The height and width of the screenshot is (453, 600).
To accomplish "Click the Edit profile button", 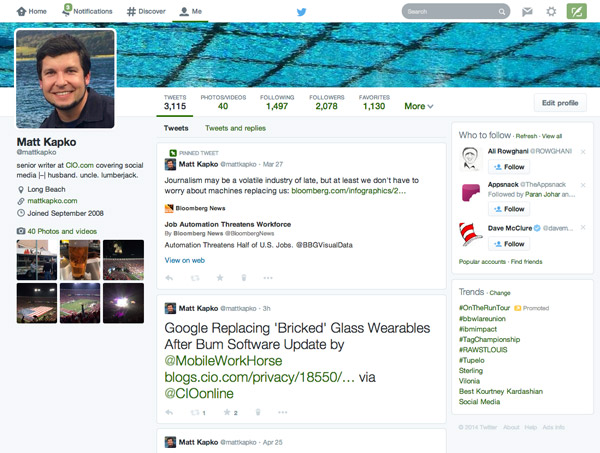I will click(x=560, y=103).
